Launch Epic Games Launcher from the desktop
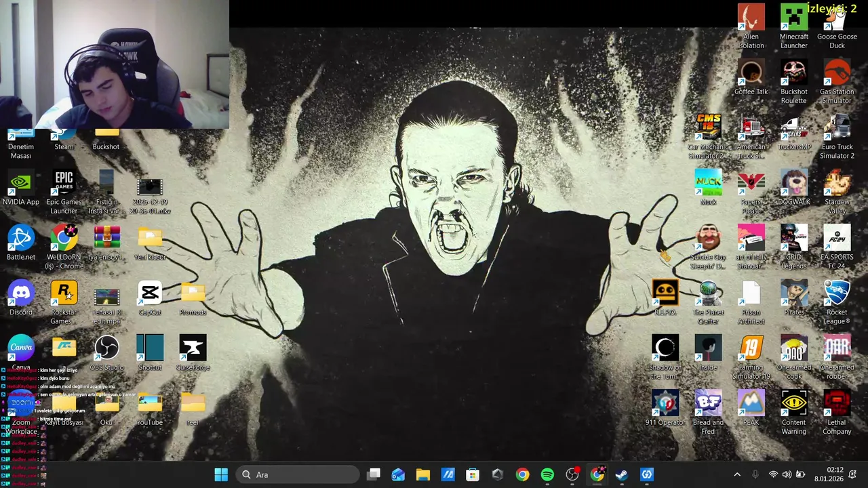The height and width of the screenshot is (488, 868). tap(64, 192)
